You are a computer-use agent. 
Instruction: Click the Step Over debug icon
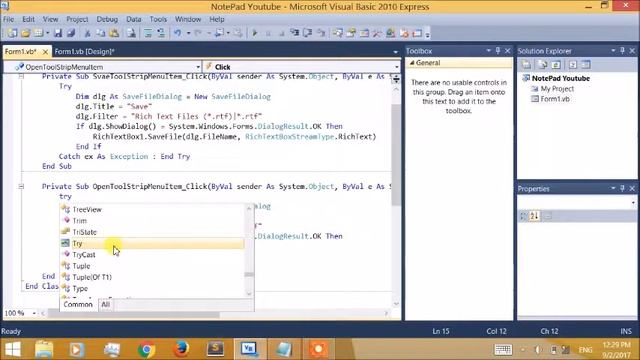tap(308, 33)
